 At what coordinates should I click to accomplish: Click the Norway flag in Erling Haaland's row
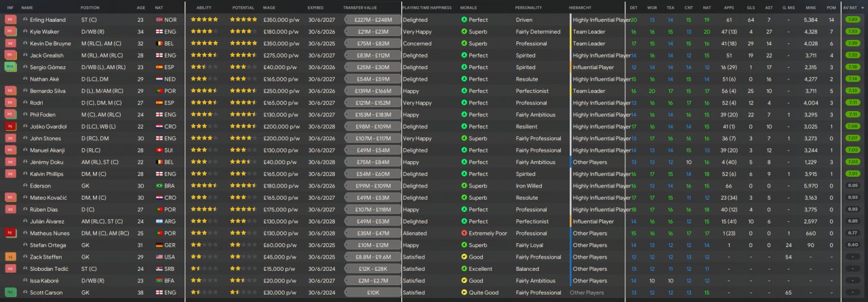(x=159, y=20)
